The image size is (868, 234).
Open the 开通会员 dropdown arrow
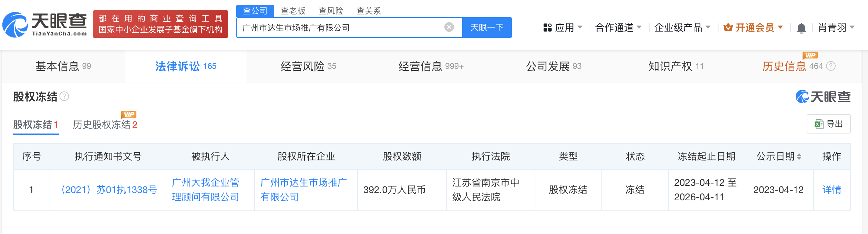pyautogui.click(x=781, y=27)
